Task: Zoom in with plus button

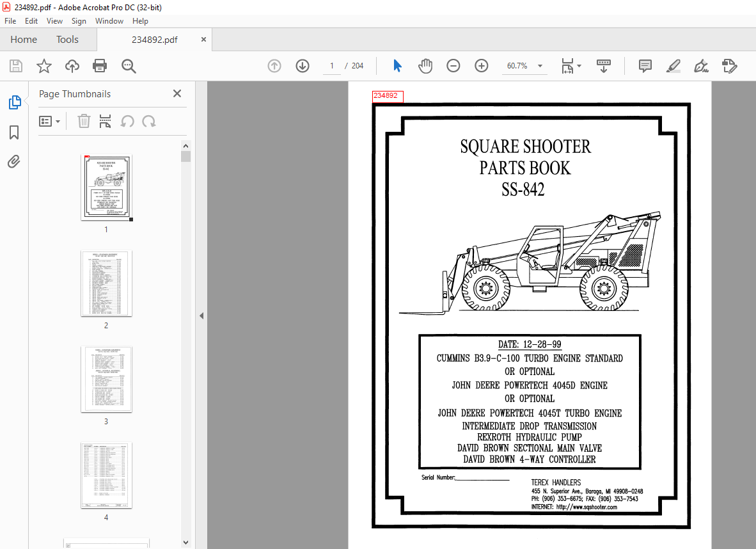Action: tap(481, 66)
